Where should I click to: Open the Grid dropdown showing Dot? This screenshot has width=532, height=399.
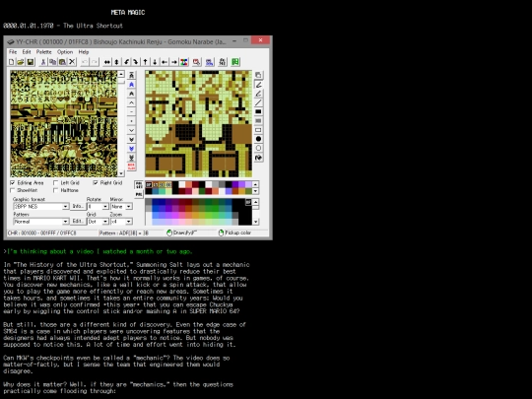(x=98, y=222)
